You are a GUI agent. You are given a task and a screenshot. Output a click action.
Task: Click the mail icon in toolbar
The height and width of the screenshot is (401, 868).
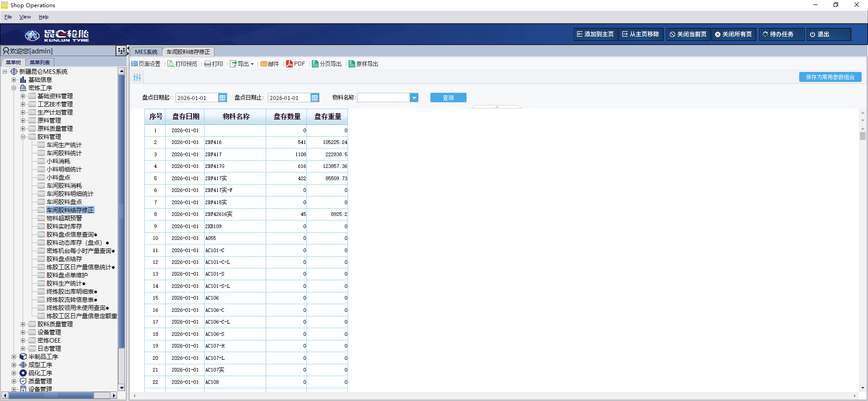pyautogui.click(x=264, y=64)
